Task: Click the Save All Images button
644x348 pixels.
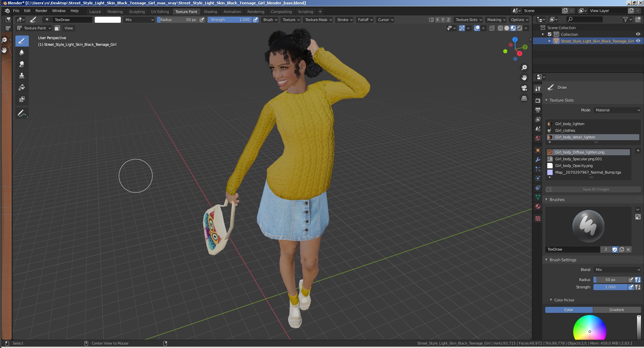Action: pos(593,189)
